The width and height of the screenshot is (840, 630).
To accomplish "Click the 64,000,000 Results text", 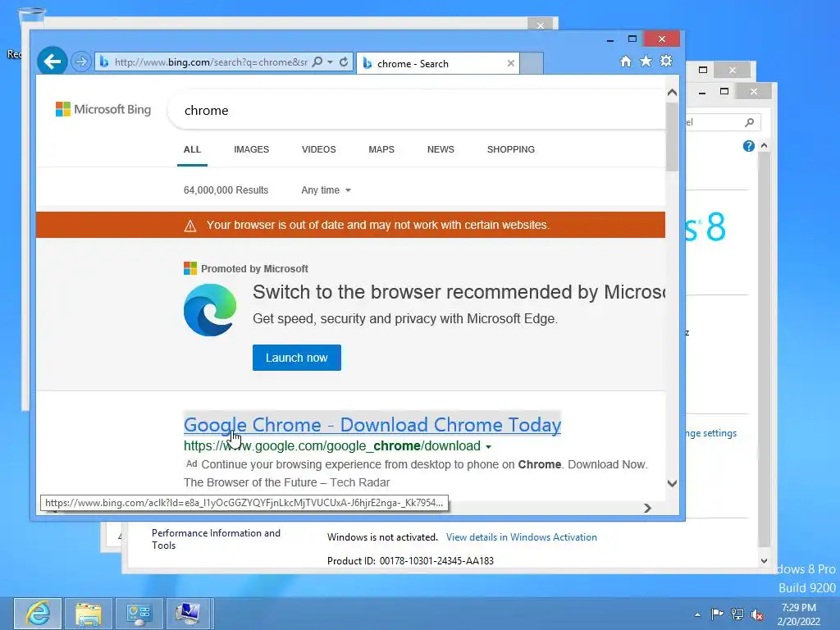I will tap(226, 190).
